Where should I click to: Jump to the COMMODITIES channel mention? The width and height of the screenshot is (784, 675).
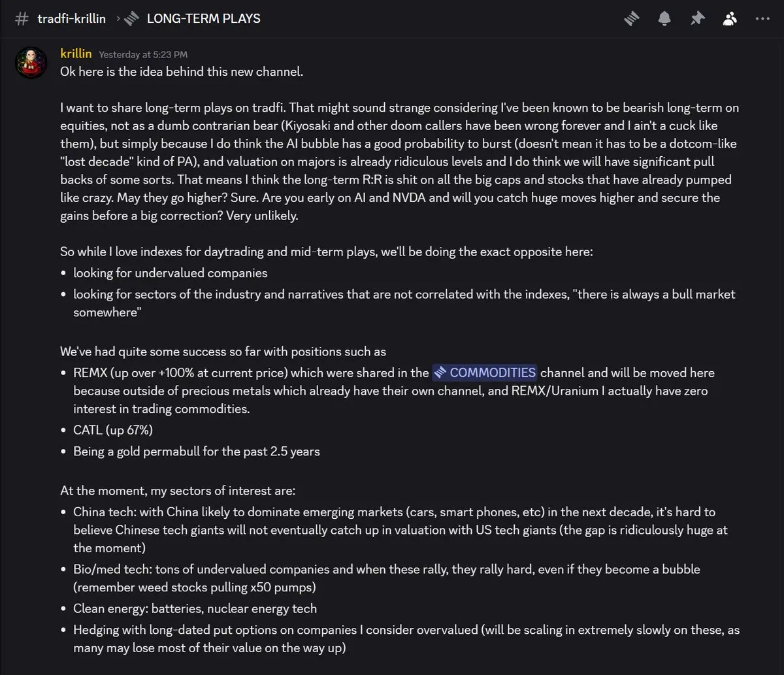point(485,372)
